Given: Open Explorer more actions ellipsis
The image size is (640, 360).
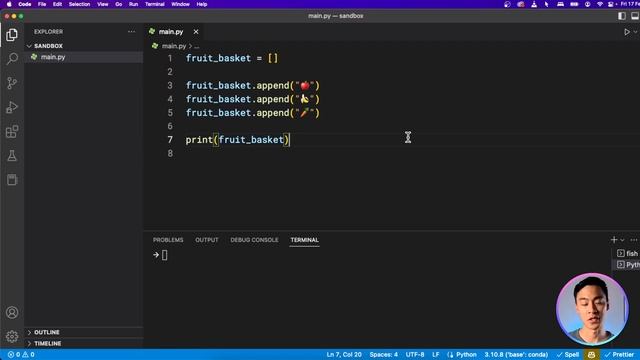Looking at the screenshot, I should [x=131, y=31].
